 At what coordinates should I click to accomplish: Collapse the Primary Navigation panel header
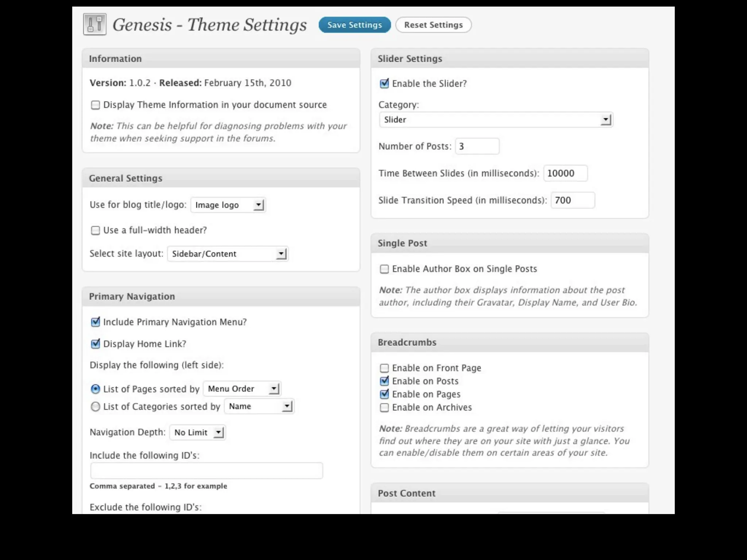pyautogui.click(x=221, y=296)
